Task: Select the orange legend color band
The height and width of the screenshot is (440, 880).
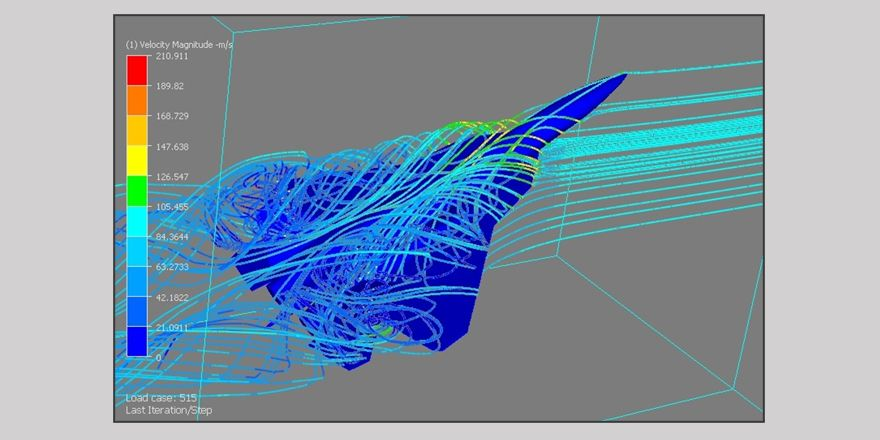Action: coord(136,101)
